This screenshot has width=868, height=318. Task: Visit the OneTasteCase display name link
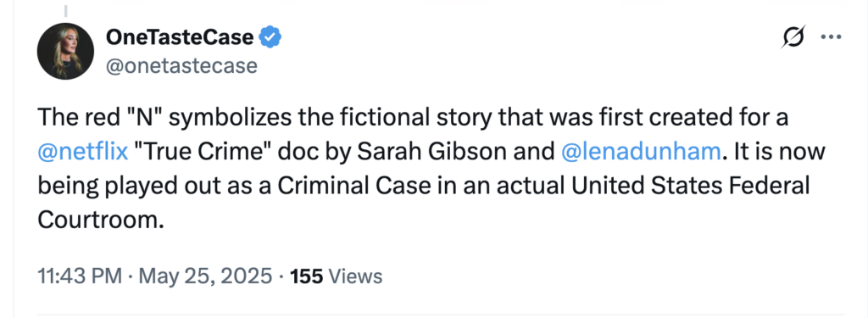[x=180, y=37]
